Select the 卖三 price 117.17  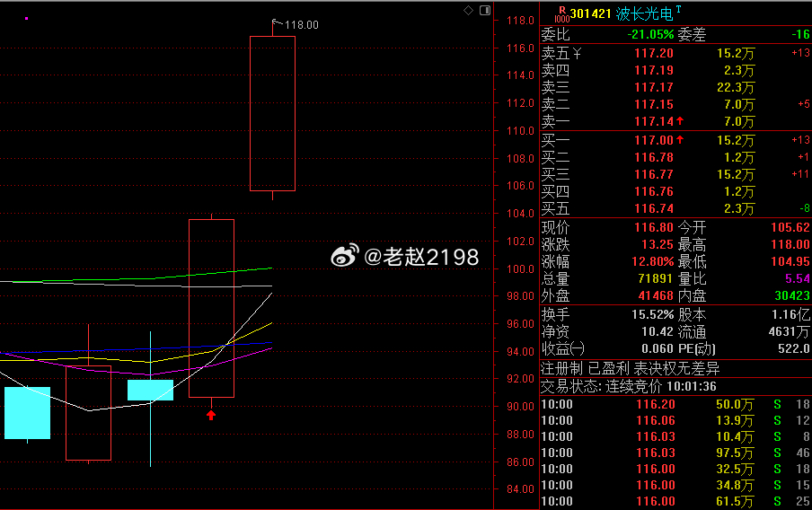[654, 87]
